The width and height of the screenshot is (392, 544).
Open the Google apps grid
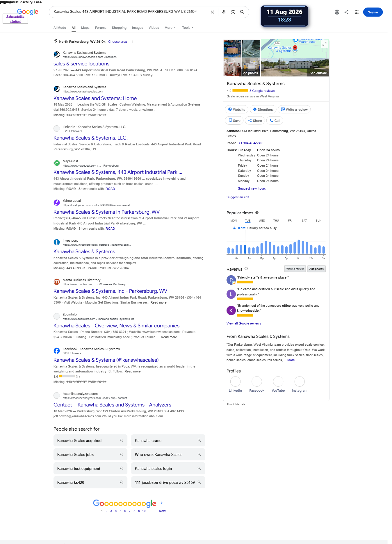357,12
